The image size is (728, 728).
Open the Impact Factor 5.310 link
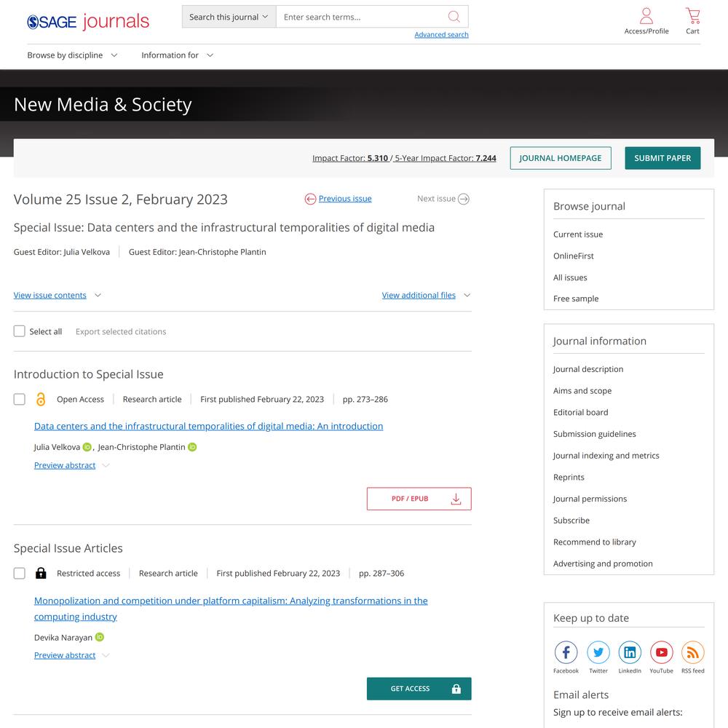pyautogui.click(x=350, y=158)
